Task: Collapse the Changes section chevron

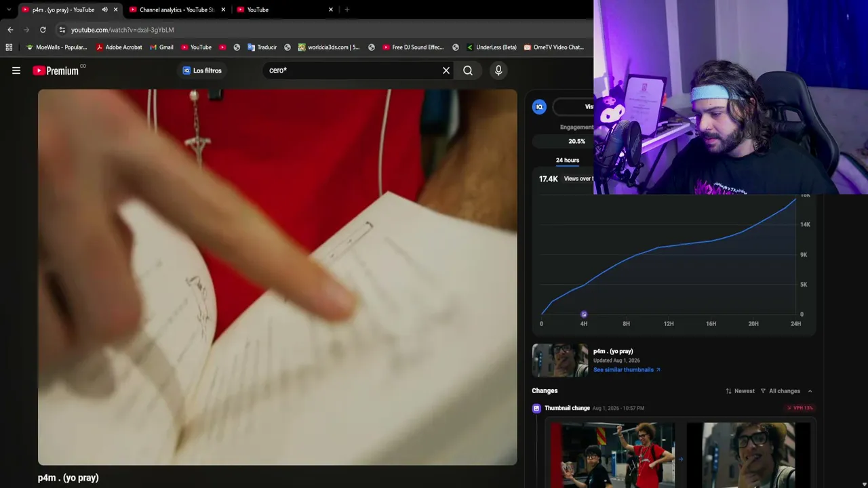Action: [810, 391]
